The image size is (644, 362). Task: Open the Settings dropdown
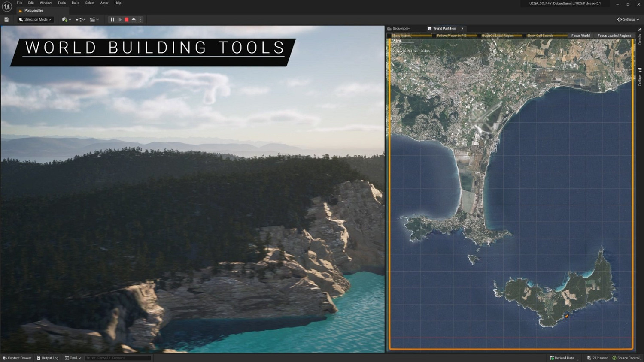pyautogui.click(x=628, y=20)
